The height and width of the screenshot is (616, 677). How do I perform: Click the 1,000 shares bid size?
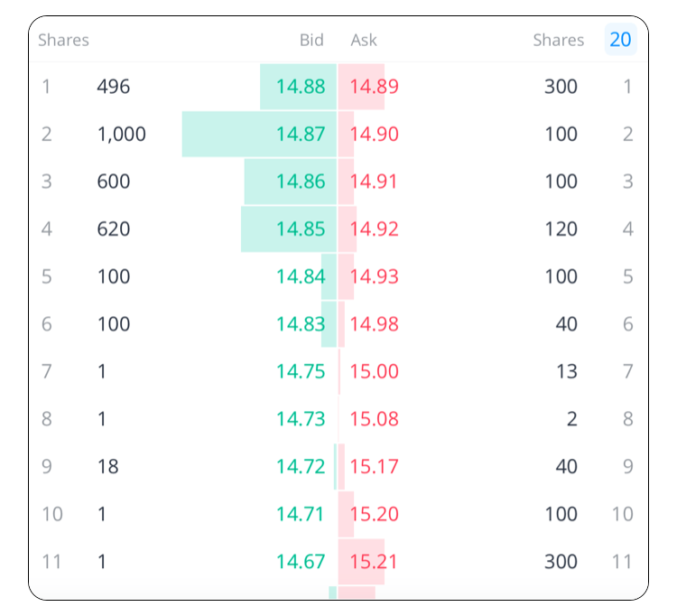(121, 135)
